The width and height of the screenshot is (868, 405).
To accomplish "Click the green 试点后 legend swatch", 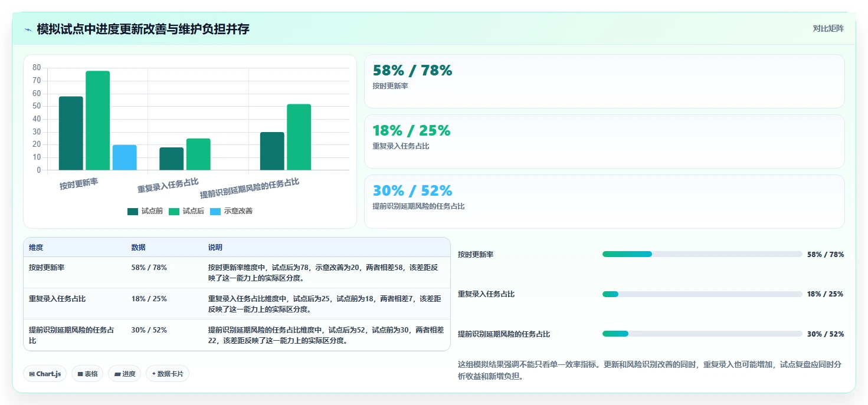I will pyautogui.click(x=174, y=211).
